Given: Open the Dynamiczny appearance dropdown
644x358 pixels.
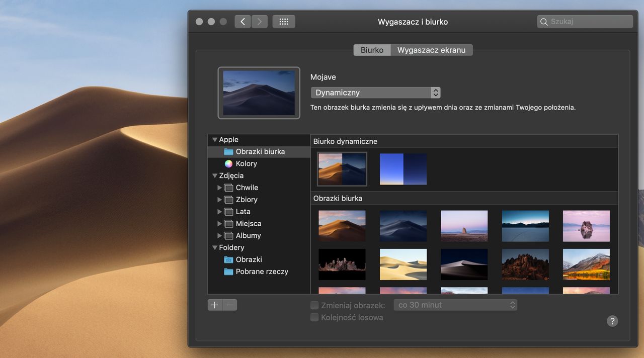Looking at the screenshot, I should coord(375,93).
